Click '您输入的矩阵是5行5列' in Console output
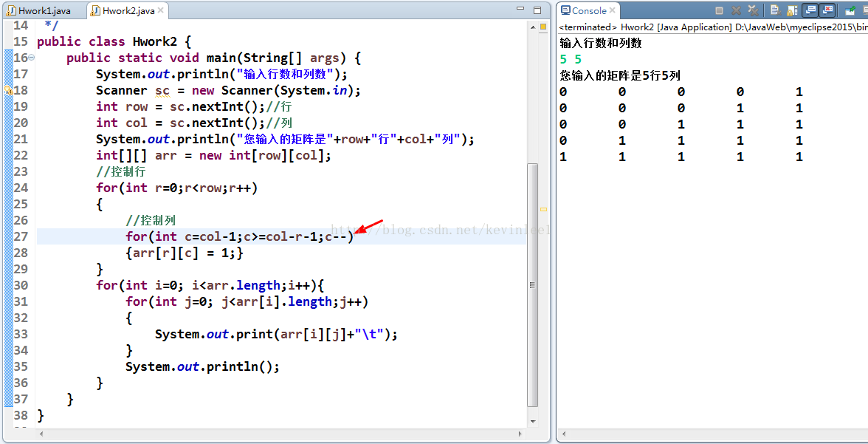Image resolution: width=868 pixels, height=444 pixels. [x=620, y=75]
